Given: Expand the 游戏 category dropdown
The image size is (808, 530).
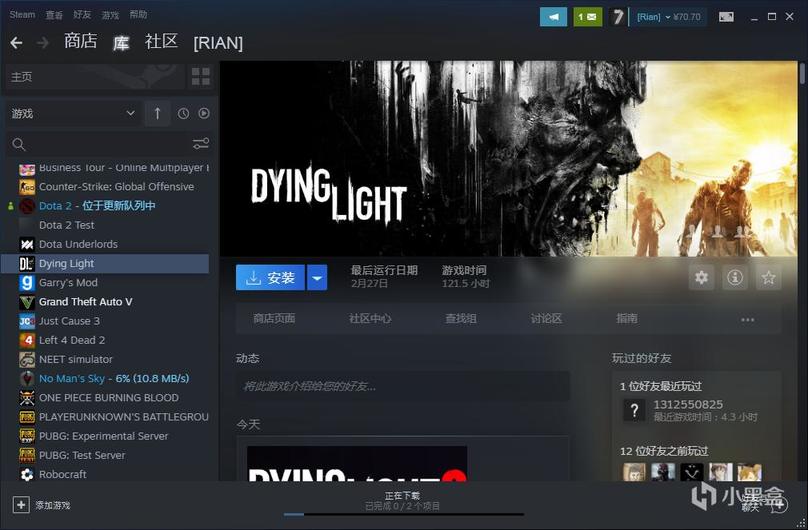Looking at the screenshot, I should pyautogui.click(x=130, y=114).
